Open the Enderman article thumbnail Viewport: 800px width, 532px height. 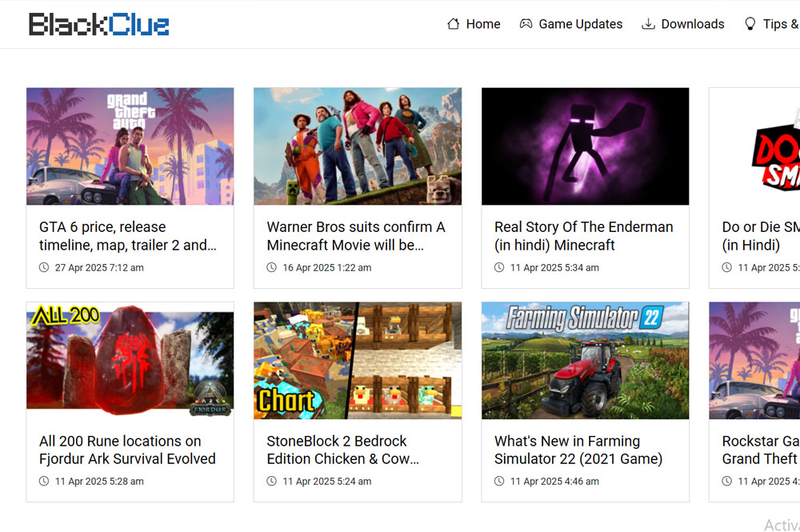coord(586,146)
